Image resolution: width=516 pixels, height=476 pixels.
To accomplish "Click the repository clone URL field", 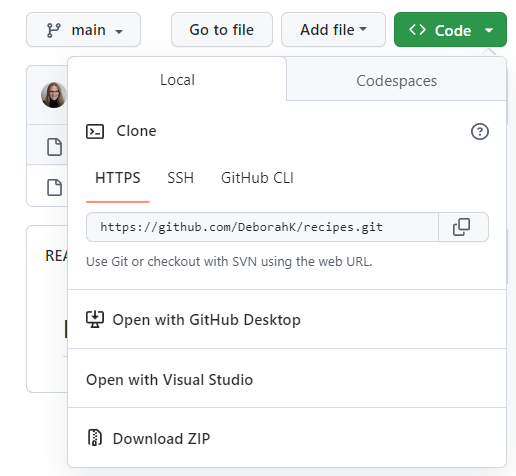I will (262, 227).
